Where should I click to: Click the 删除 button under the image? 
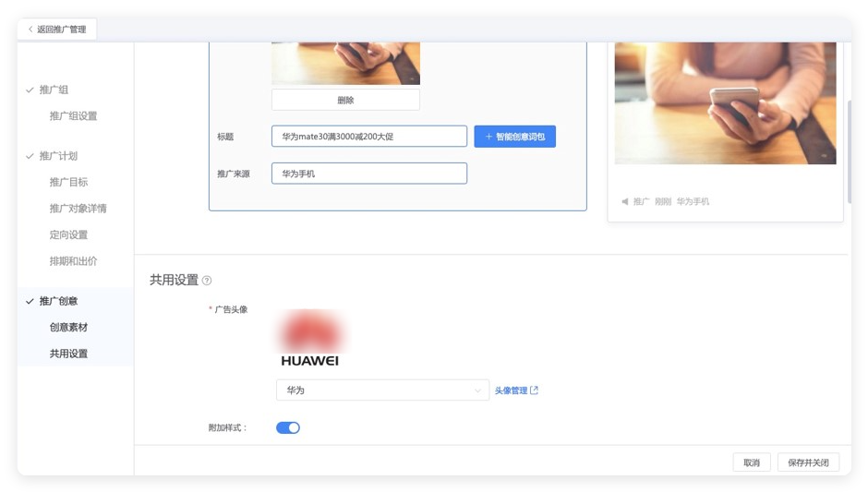[x=345, y=101]
